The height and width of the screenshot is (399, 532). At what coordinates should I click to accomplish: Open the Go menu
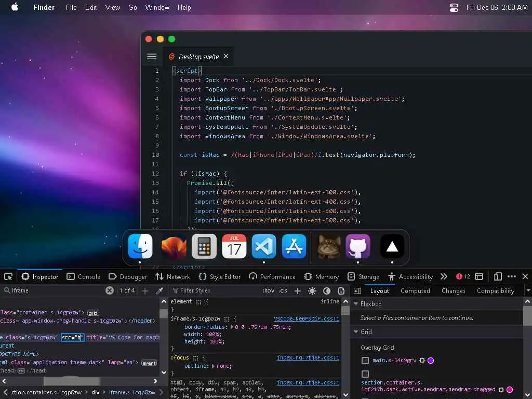click(x=132, y=7)
